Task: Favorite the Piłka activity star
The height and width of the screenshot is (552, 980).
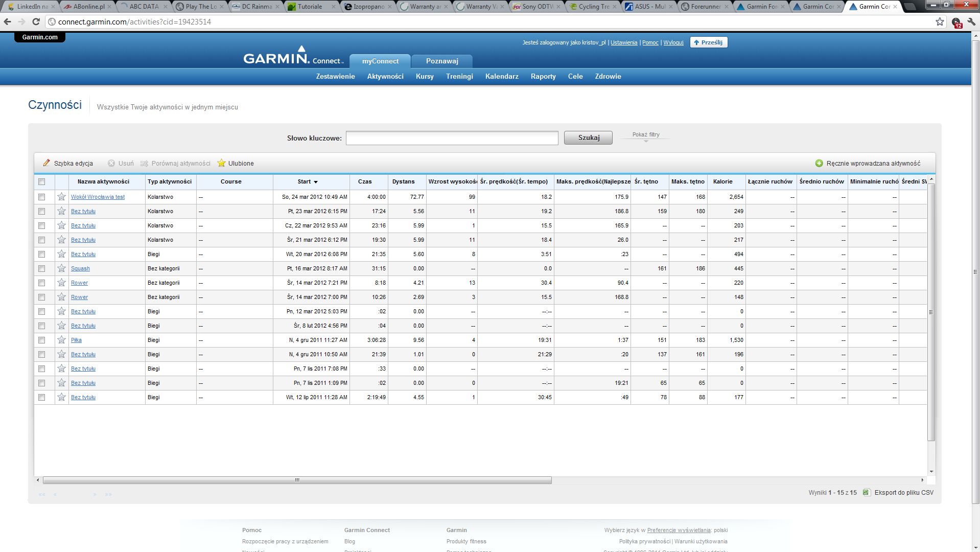Action: tap(61, 340)
